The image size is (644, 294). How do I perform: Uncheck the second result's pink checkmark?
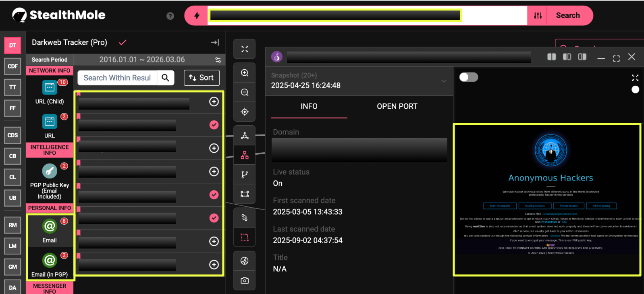214,125
